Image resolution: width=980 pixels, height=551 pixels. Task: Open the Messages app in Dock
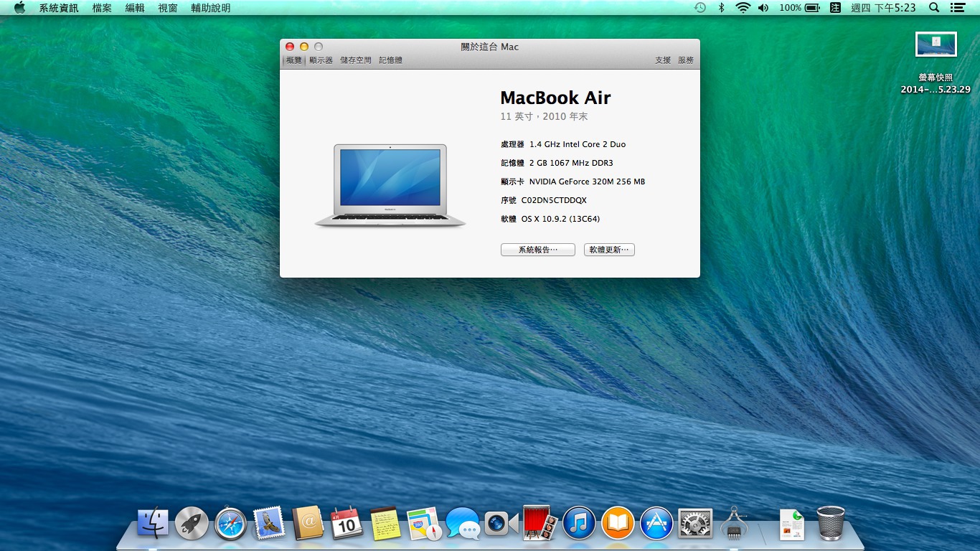point(463,524)
